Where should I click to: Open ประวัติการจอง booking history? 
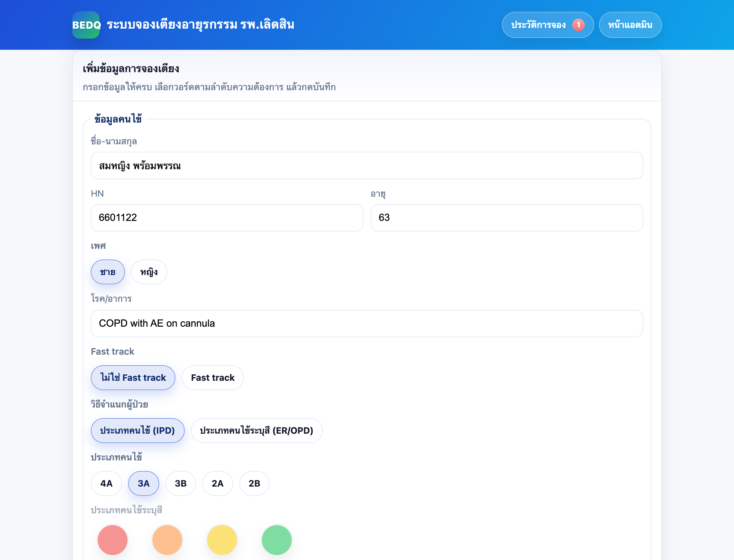tap(547, 25)
